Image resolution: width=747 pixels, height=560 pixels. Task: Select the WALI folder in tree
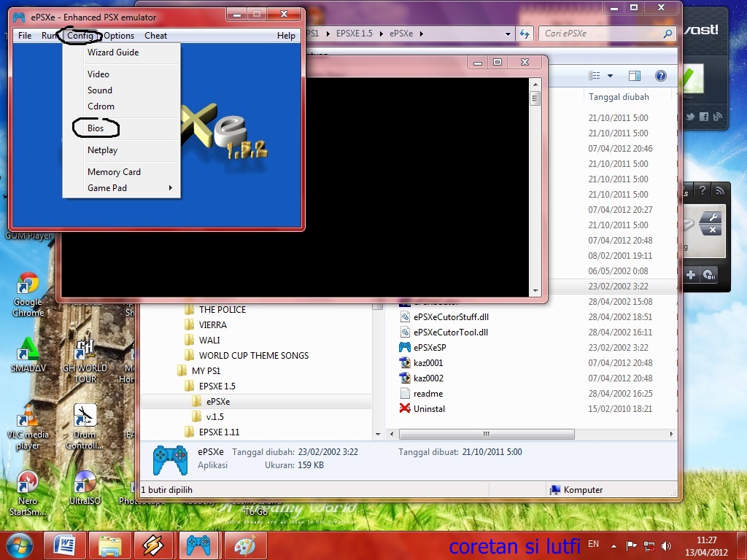[x=209, y=341]
